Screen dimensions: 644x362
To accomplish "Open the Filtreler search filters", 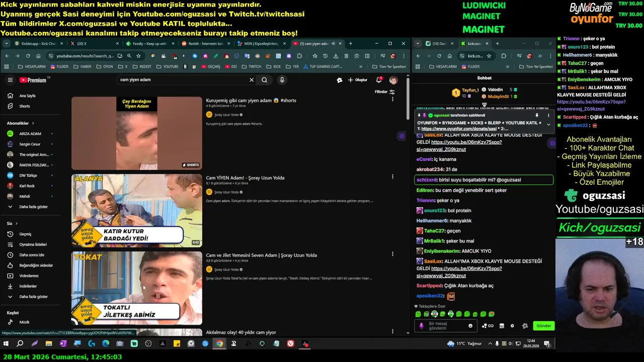I will coord(385,92).
